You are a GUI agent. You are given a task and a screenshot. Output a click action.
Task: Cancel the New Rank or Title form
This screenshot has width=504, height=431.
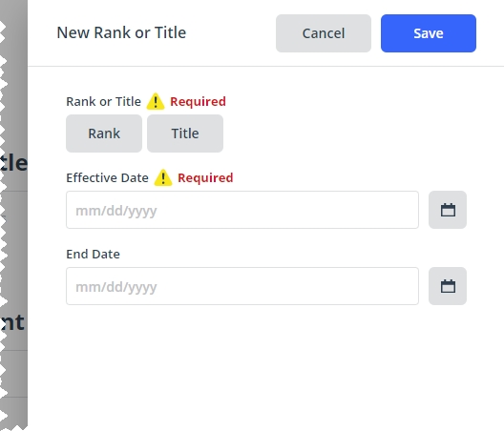[324, 33]
